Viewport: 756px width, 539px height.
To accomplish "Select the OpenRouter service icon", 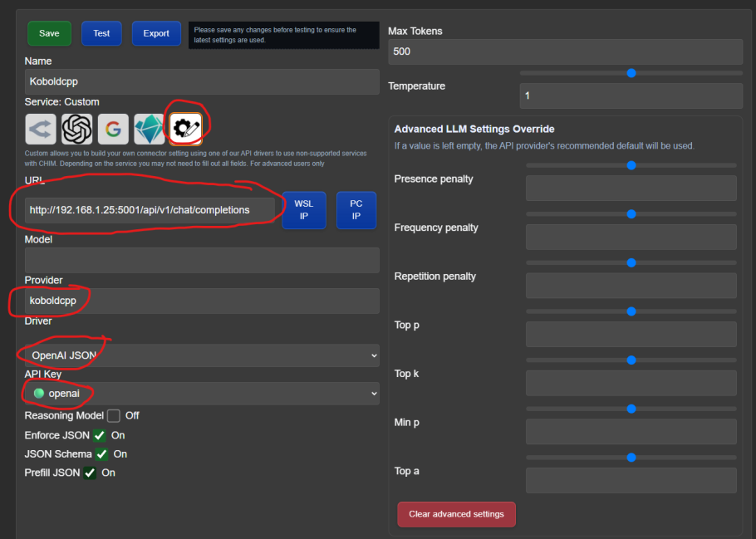I will tap(41, 129).
